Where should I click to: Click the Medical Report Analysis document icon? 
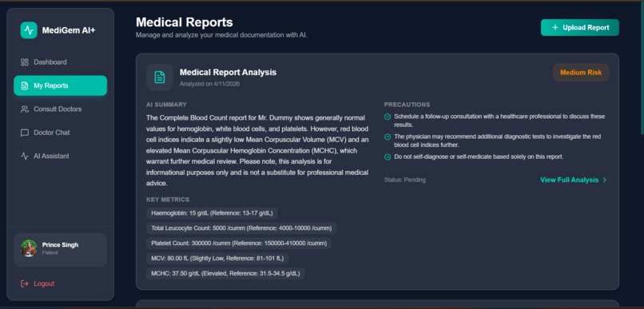(159, 77)
